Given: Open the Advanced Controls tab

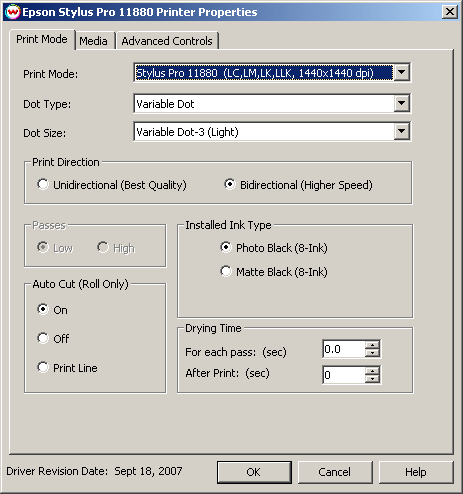Looking at the screenshot, I should (167, 41).
